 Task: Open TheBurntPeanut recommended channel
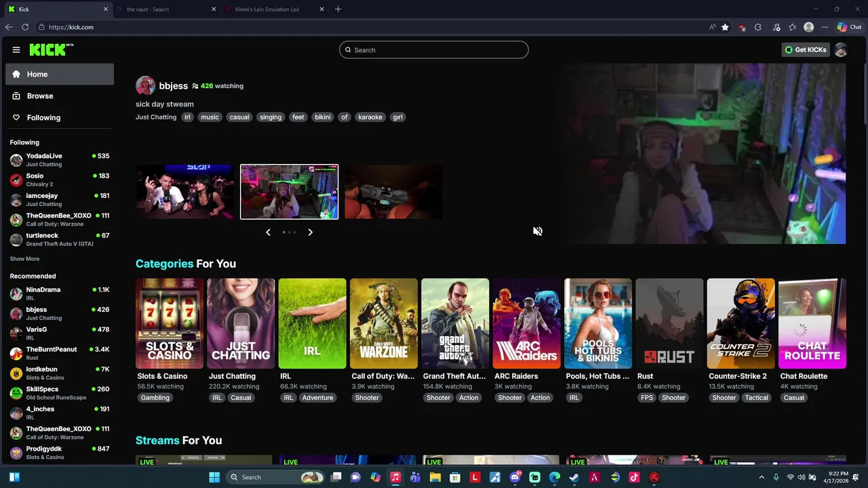(x=60, y=353)
